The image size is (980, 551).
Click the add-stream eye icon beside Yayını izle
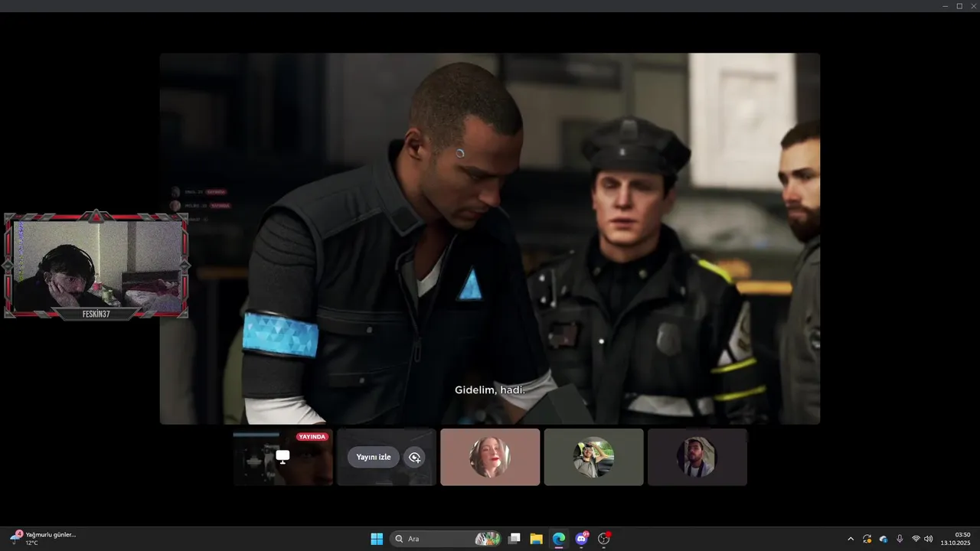pyautogui.click(x=414, y=457)
